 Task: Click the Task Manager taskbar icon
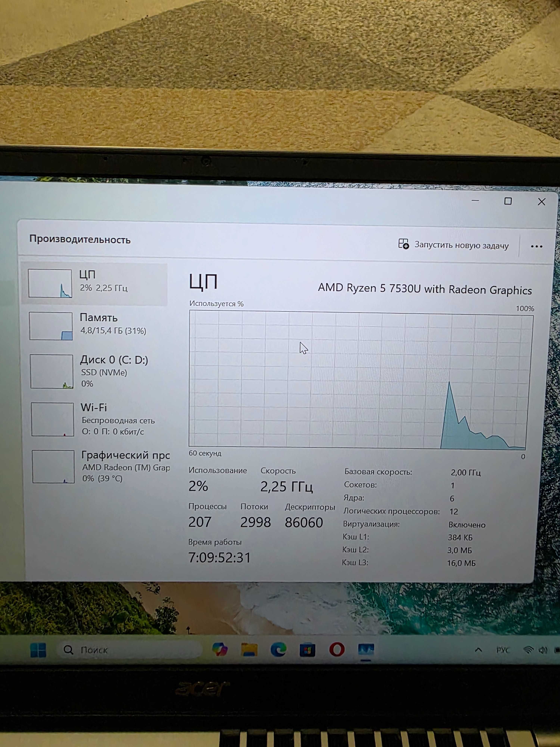[x=366, y=650]
